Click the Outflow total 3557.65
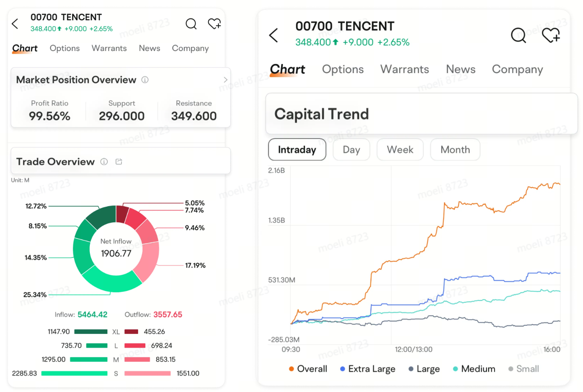This screenshot has width=583, height=392. (168, 314)
